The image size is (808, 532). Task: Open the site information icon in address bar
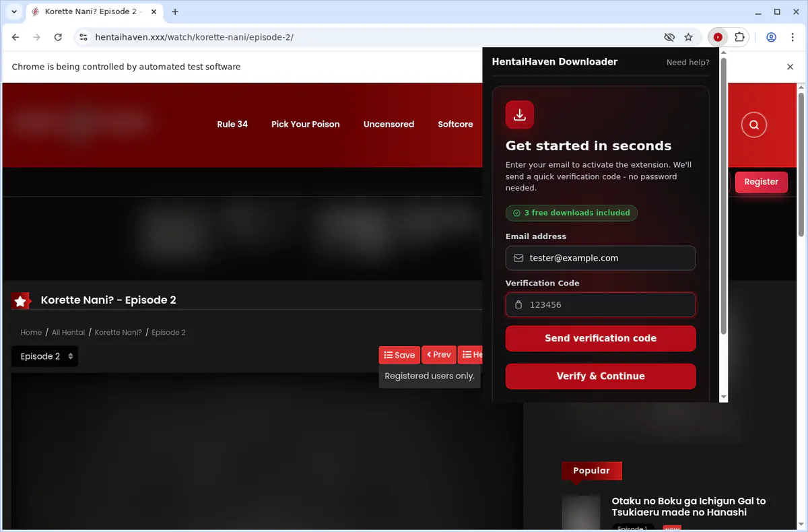pos(83,38)
